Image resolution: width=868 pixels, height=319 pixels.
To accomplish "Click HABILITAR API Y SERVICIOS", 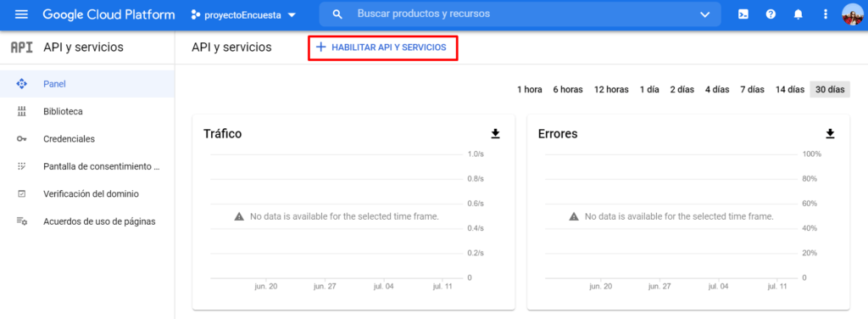I will (x=382, y=48).
